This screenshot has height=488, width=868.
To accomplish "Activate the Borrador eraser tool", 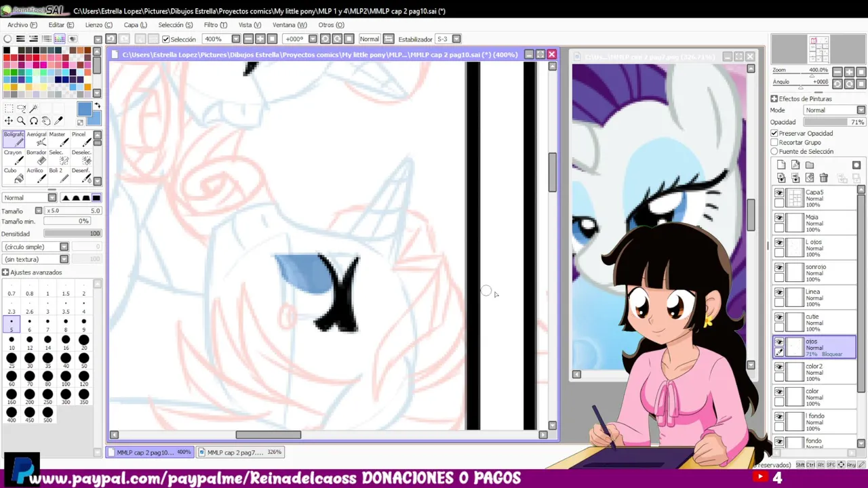I will pyautogui.click(x=36, y=157).
